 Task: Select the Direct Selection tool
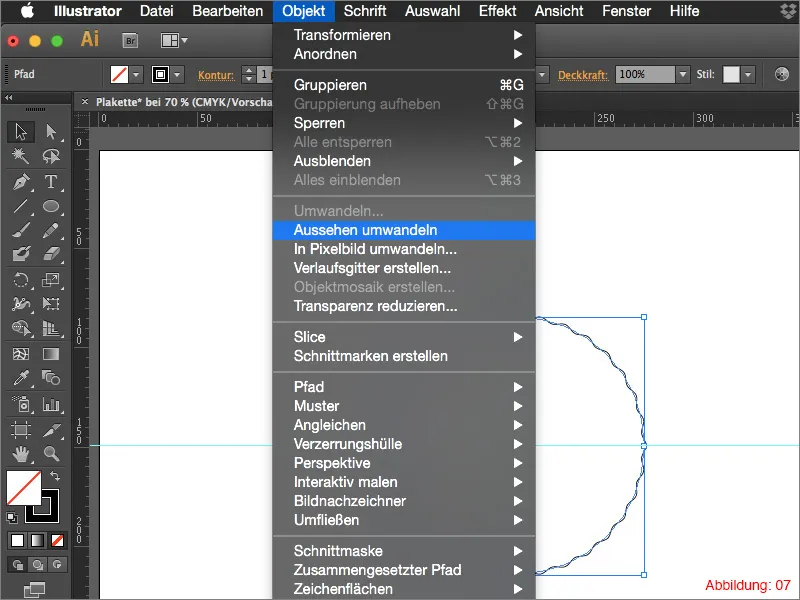click(51, 132)
